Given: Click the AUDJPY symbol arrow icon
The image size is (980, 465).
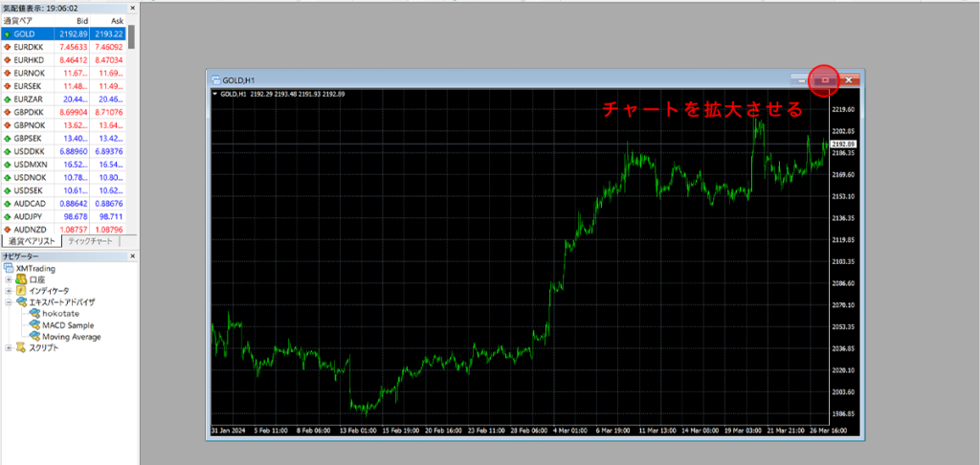Looking at the screenshot, I should 7,216.
